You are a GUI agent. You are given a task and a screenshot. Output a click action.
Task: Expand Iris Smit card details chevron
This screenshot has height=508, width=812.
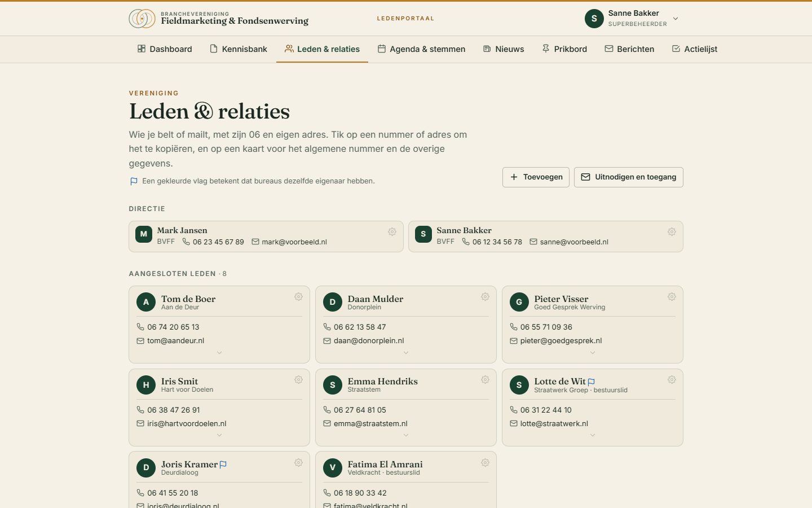[x=219, y=435]
